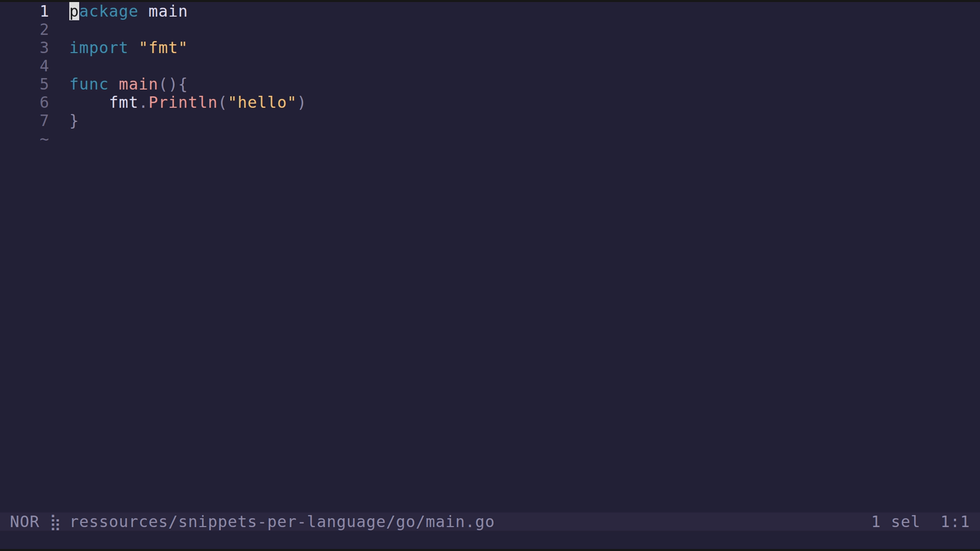Click the main function name on line 5
The image size is (980, 551).
(138, 84)
